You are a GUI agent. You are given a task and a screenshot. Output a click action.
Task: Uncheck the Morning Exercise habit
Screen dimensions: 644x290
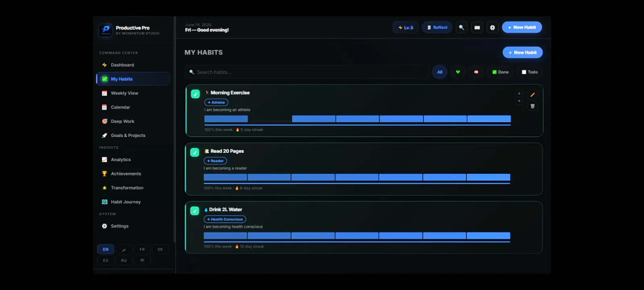pyautogui.click(x=195, y=94)
